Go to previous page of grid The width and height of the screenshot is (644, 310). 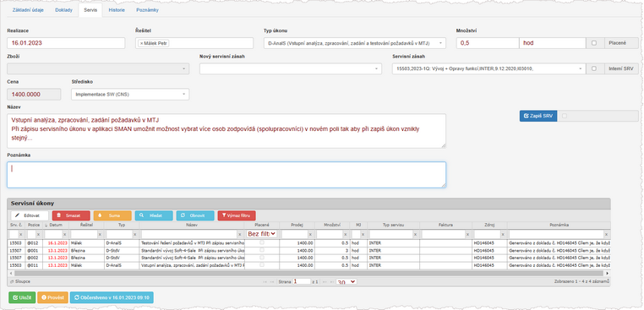[x=272, y=281]
